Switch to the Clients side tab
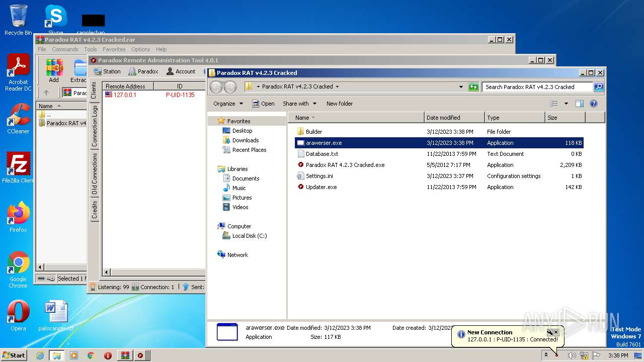This screenshot has height=362, width=644. (x=94, y=90)
